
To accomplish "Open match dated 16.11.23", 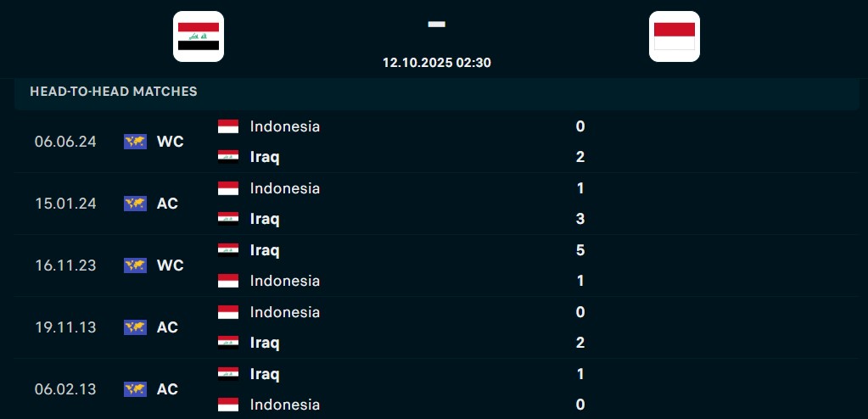I will [x=65, y=265].
